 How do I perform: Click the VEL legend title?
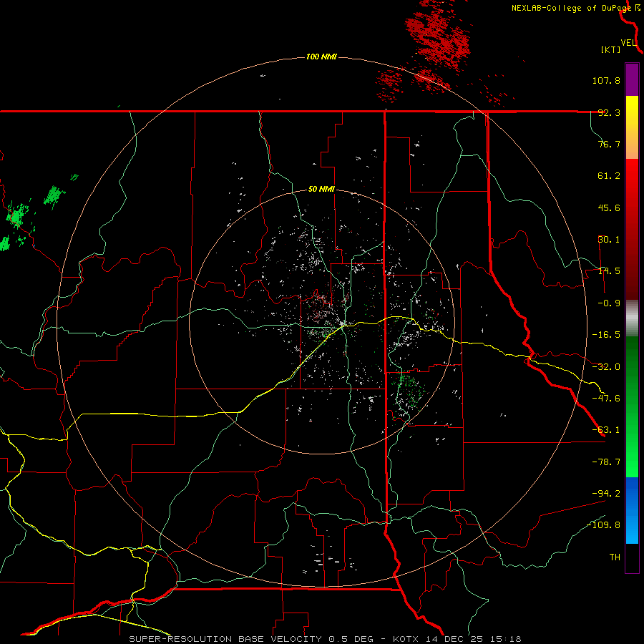click(628, 43)
